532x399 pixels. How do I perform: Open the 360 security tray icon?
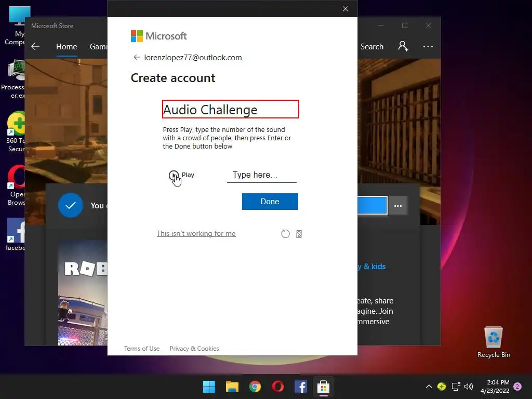tap(442, 387)
